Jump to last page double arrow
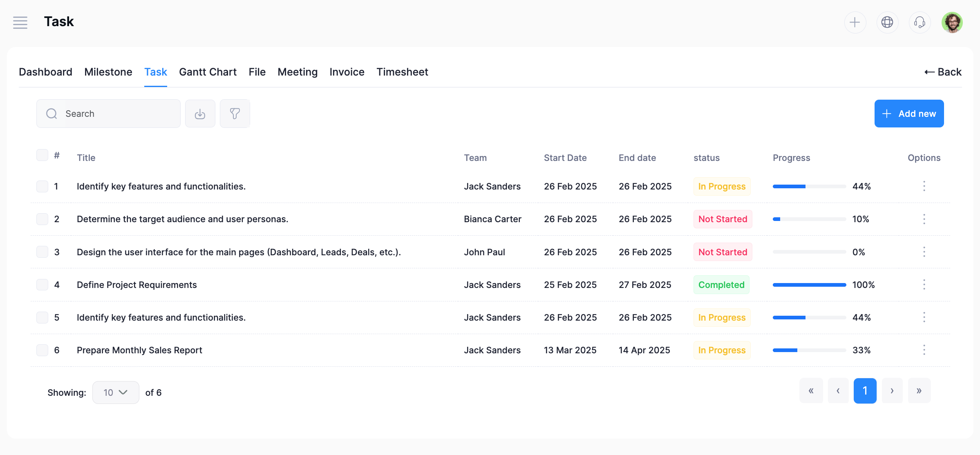Image resolution: width=980 pixels, height=455 pixels. click(x=919, y=391)
